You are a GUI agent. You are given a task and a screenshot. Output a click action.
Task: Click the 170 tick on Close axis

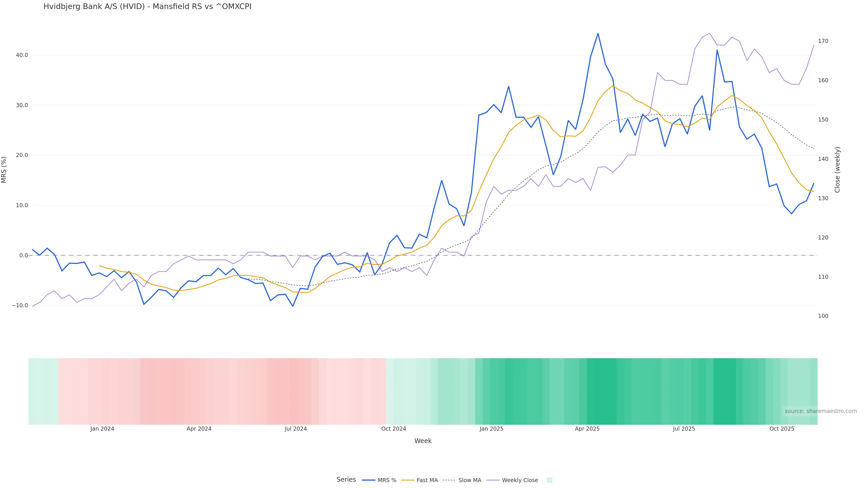pyautogui.click(x=823, y=41)
